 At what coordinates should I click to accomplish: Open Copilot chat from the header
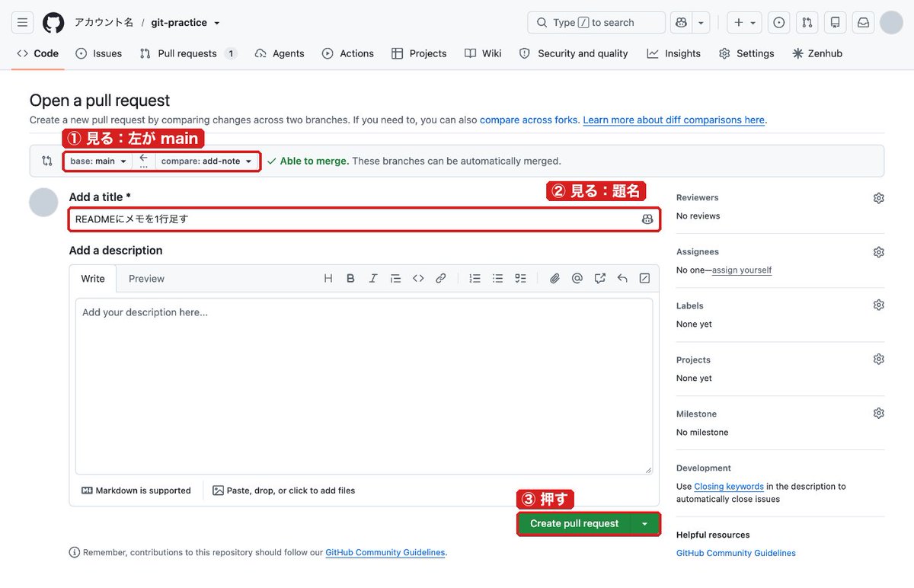[x=681, y=23]
